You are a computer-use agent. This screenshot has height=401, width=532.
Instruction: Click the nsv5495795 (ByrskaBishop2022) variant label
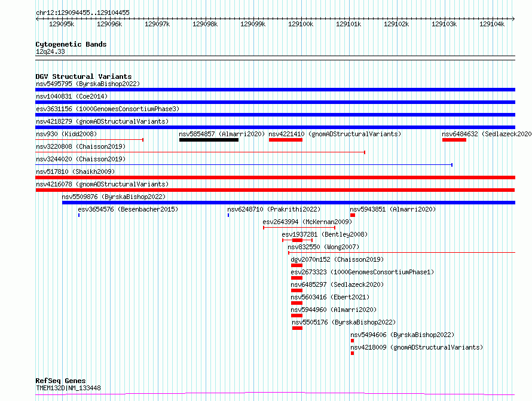[88, 84]
